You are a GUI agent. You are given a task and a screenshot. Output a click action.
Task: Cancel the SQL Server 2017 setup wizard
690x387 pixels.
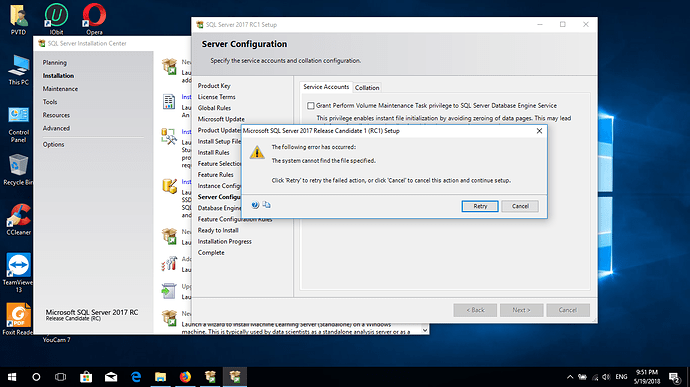tap(568, 310)
